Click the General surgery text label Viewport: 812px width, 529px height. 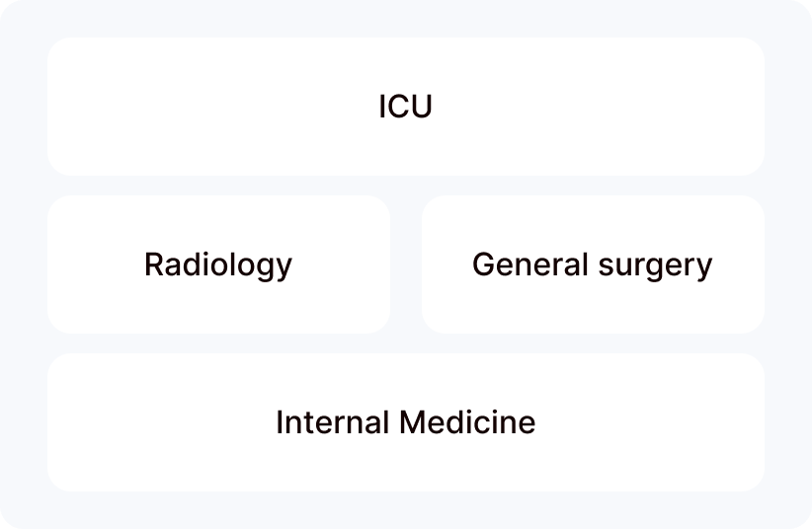click(593, 264)
